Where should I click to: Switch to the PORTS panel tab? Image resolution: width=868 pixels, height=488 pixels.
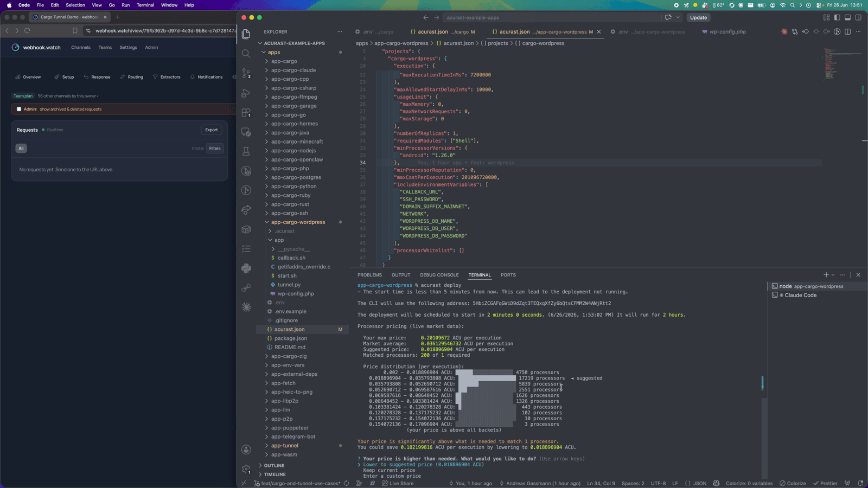(x=508, y=275)
